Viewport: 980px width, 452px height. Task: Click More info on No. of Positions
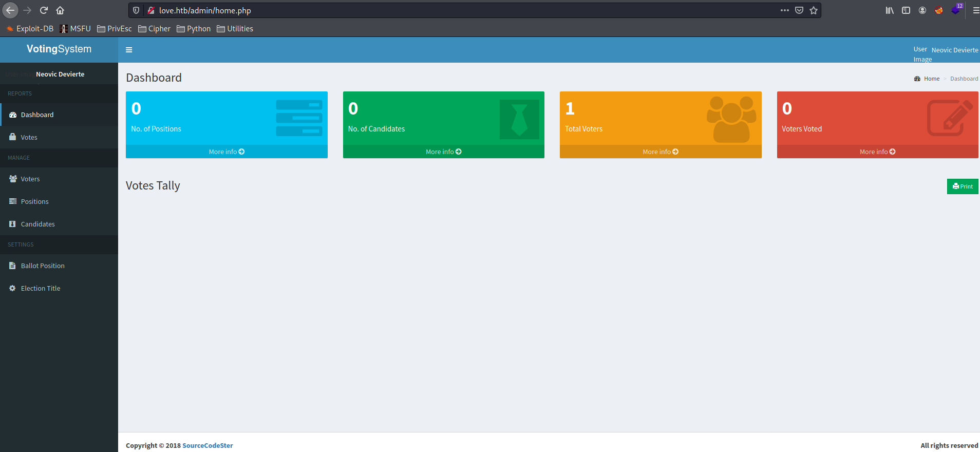[x=227, y=152]
